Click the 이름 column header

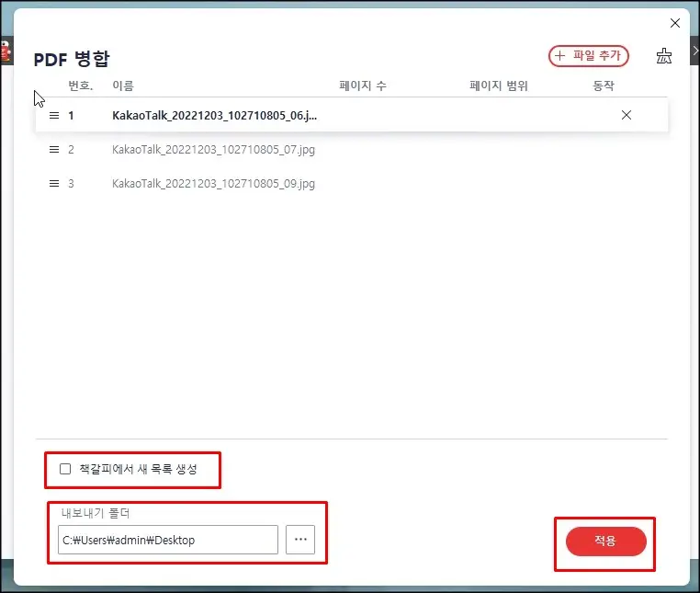pyautogui.click(x=123, y=86)
